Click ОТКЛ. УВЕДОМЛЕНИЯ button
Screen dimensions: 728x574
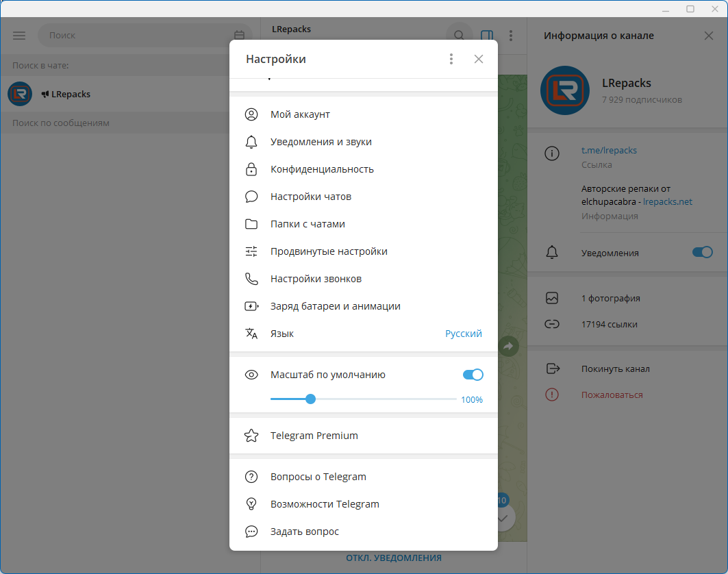pos(394,558)
